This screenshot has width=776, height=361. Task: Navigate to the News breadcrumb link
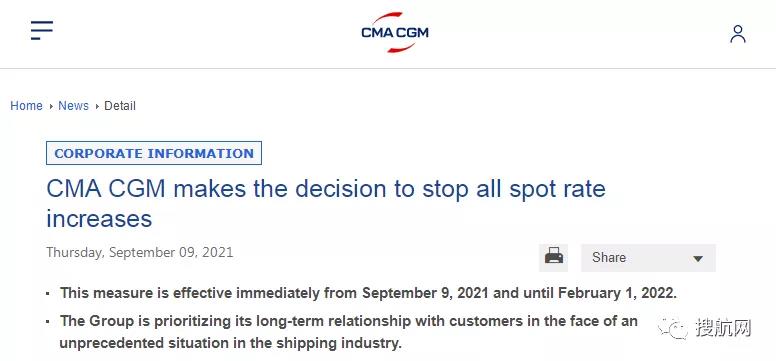point(73,106)
